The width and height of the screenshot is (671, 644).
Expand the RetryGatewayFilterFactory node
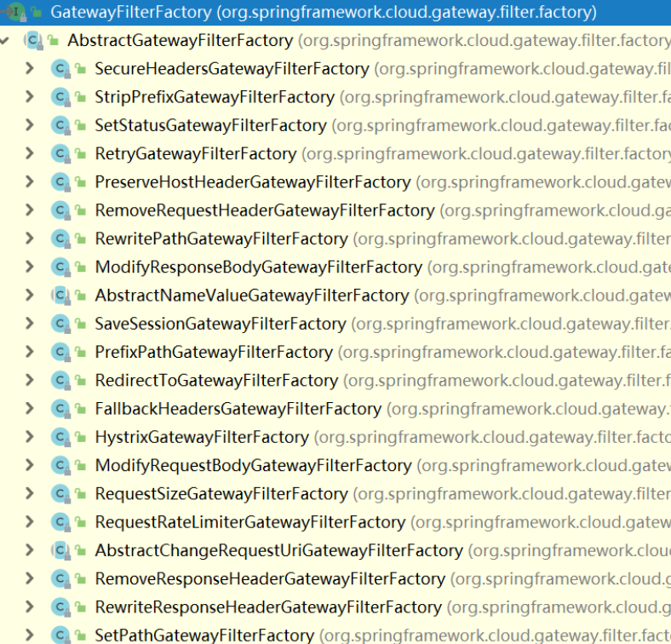(30, 153)
